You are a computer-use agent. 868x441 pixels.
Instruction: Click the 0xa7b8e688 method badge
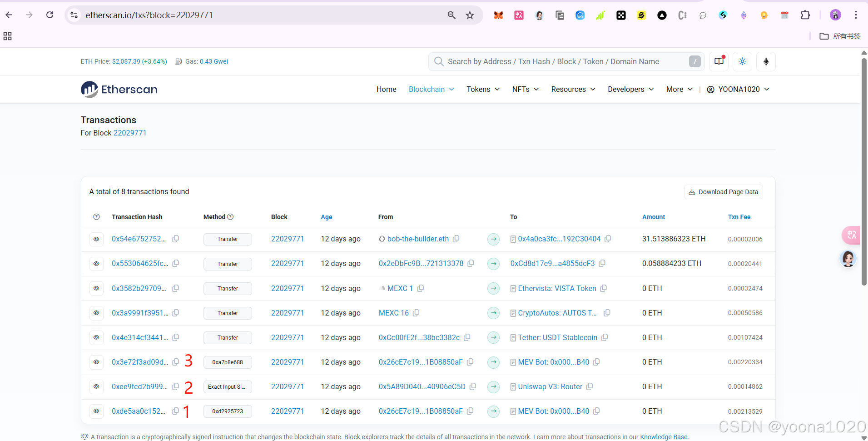(228, 362)
